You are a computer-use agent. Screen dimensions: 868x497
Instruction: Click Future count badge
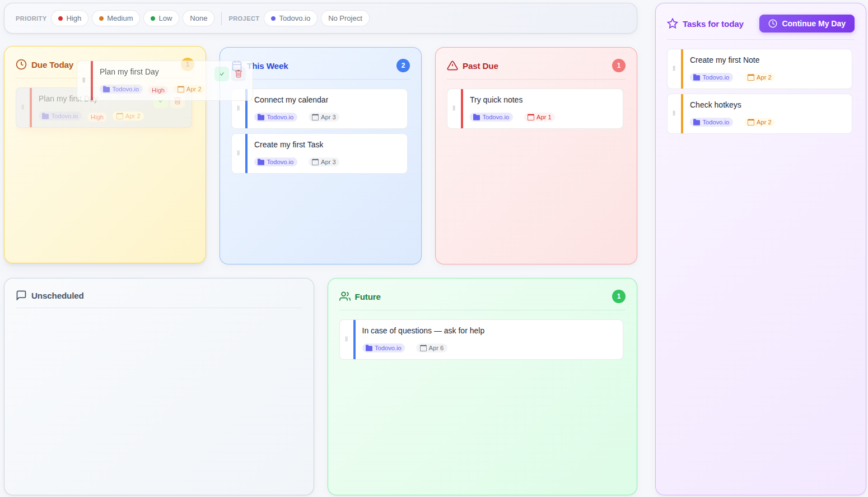click(x=619, y=296)
